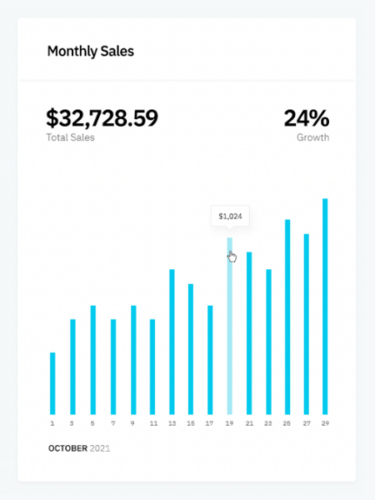Click the bar for day 13
Viewport: 375px width, 500px height.
(x=172, y=342)
